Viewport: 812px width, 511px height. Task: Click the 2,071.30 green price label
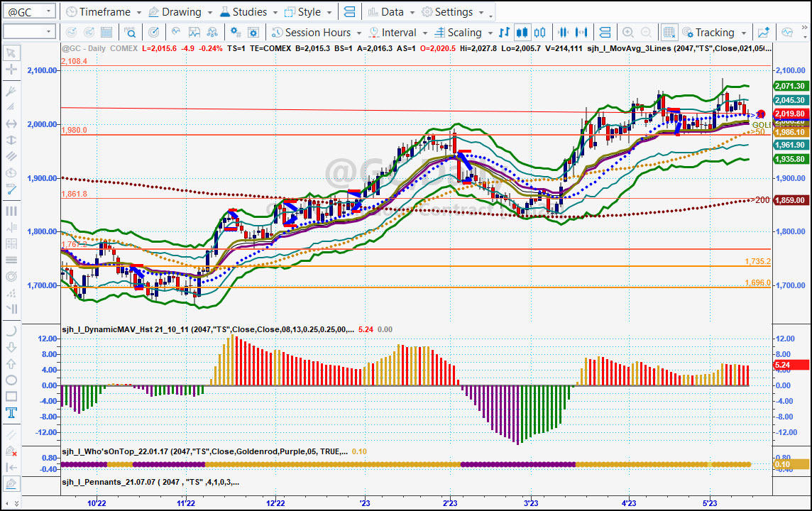[791, 86]
